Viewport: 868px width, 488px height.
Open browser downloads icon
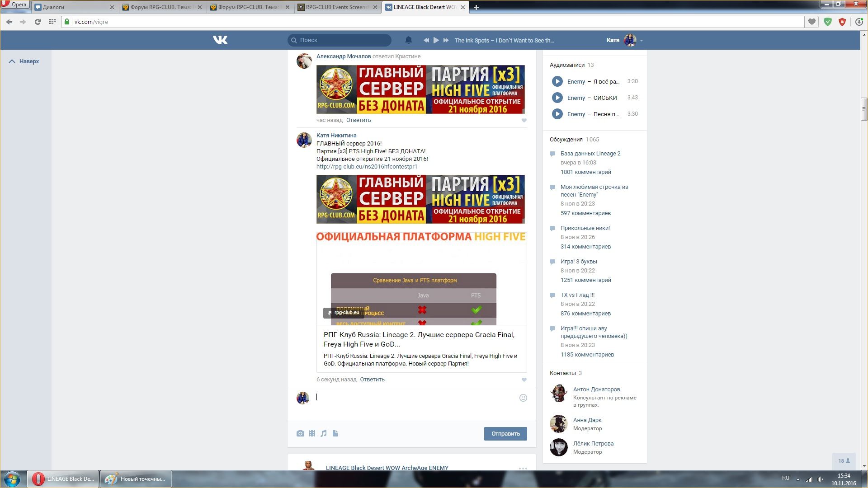tap(859, 22)
